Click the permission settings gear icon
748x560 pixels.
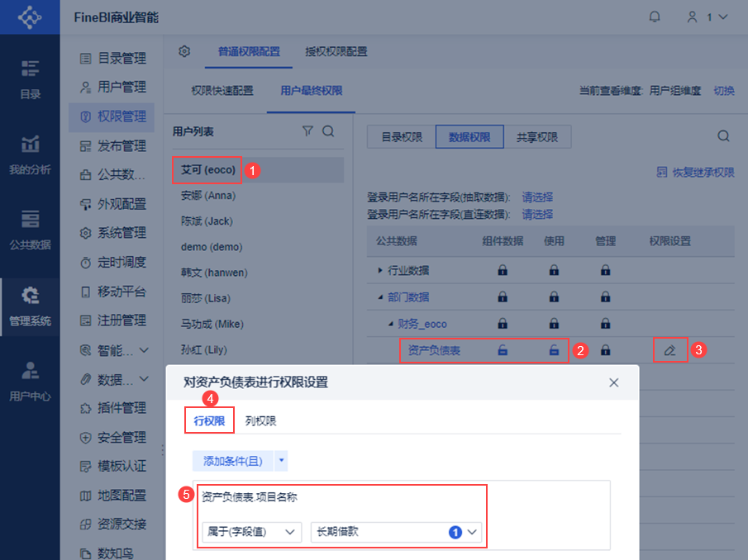click(184, 51)
